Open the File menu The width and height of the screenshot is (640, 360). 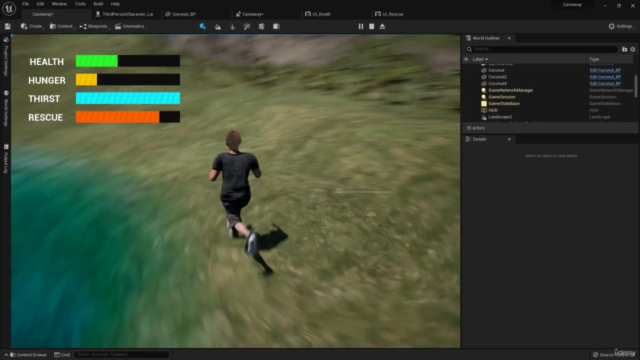point(25,4)
